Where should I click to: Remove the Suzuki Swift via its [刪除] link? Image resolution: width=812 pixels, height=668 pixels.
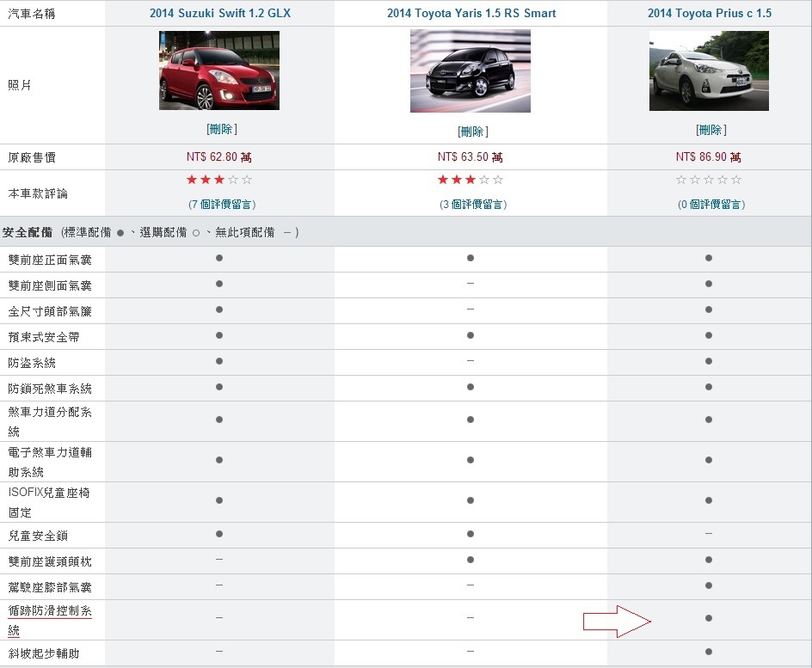click(222, 129)
